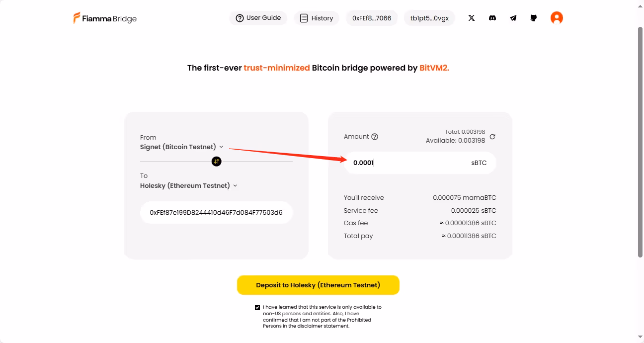The height and width of the screenshot is (343, 644).
Task: Click the tb1pt5...0vgx Bitcoin wallet button
Action: [429, 18]
